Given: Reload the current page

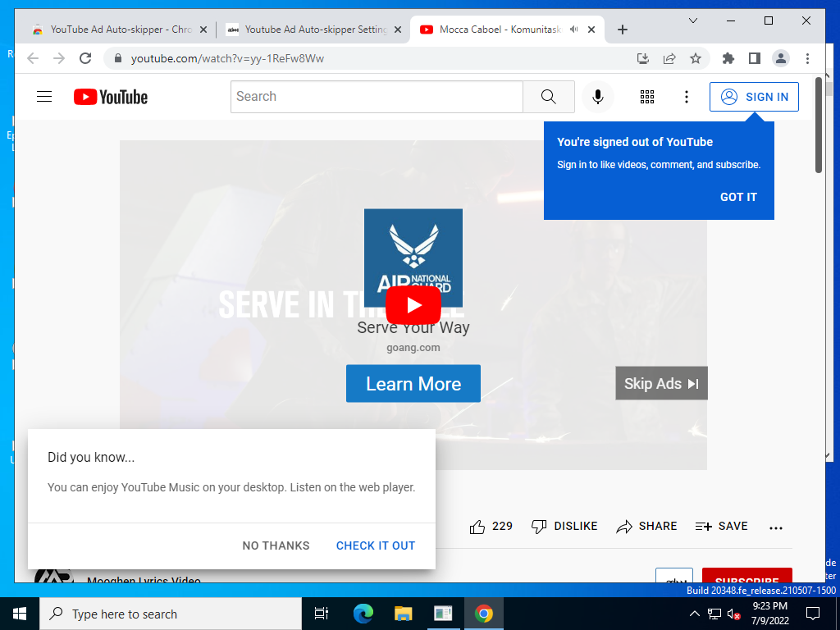Looking at the screenshot, I should pos(85,58).
